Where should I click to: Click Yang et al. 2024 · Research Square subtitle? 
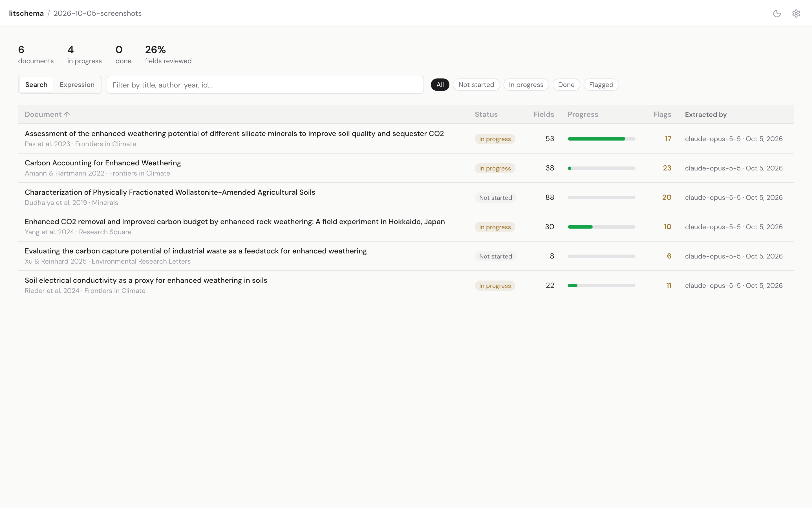point(78,232)
